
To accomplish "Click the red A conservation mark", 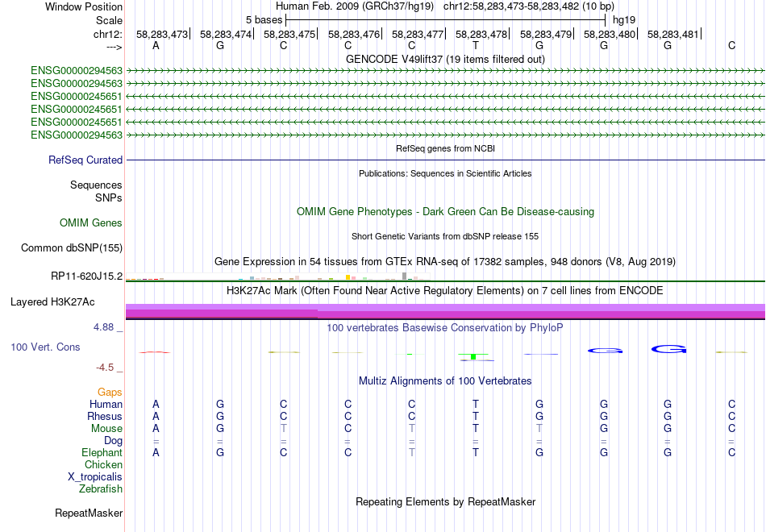I will click(155, 351).
